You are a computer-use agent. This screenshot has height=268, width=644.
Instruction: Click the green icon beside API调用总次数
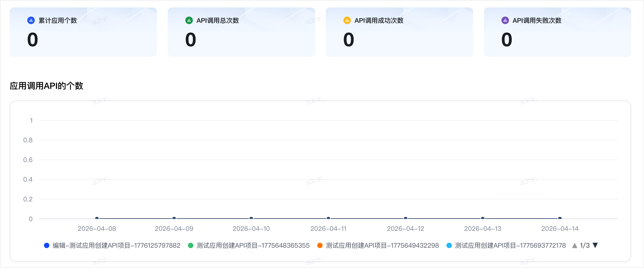click(189, 20)
